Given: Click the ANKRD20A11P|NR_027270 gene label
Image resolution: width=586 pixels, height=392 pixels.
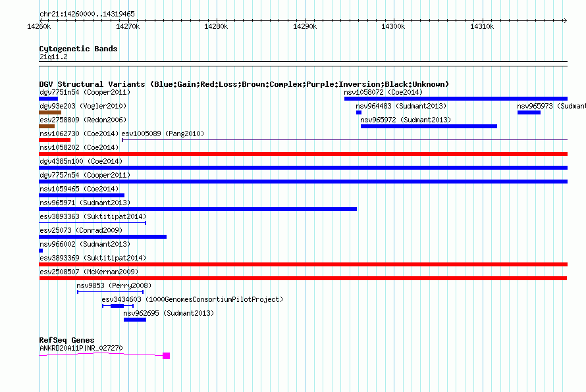Looking at the screenshot, I should (81, 348).
